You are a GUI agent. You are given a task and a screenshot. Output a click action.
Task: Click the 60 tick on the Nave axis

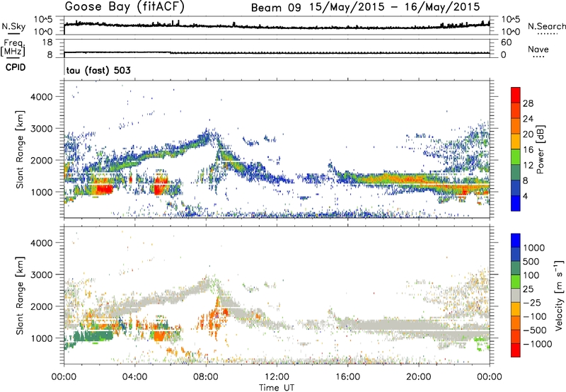506,42
